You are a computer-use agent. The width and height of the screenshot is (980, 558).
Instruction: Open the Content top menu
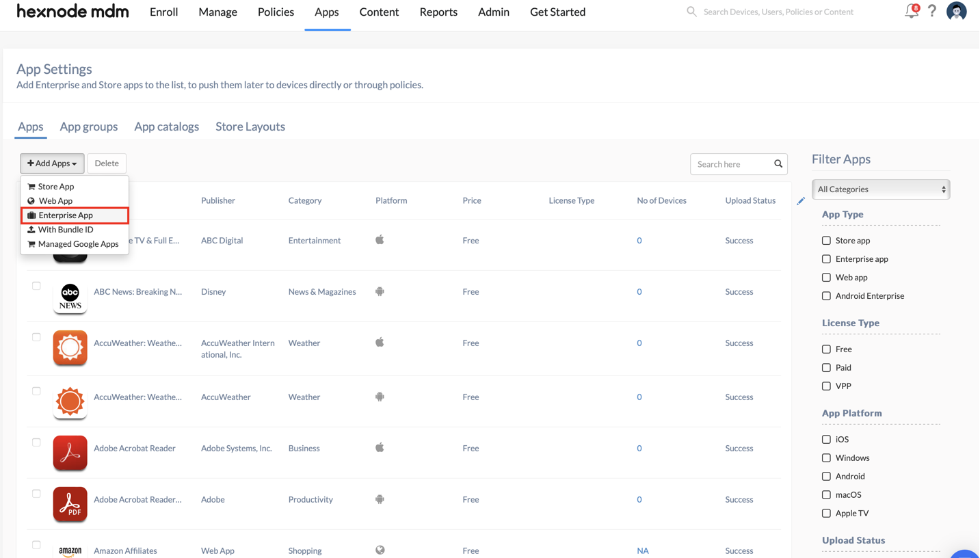coord(379,12)
